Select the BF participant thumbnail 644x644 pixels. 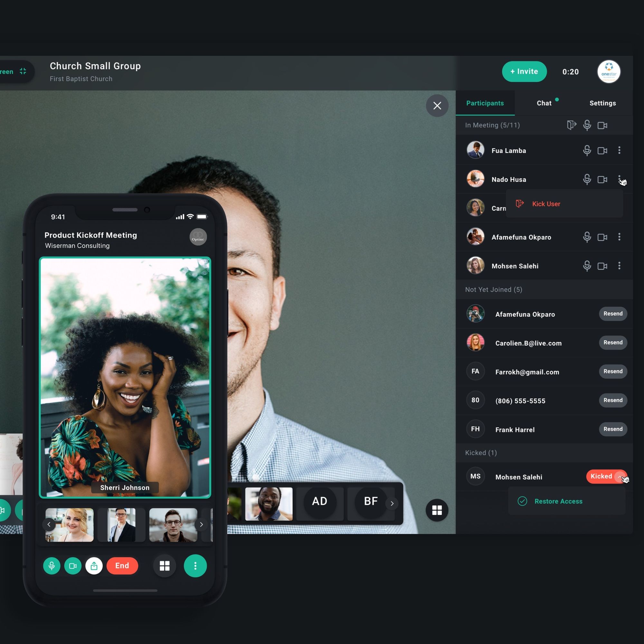(x=370, y=501)
